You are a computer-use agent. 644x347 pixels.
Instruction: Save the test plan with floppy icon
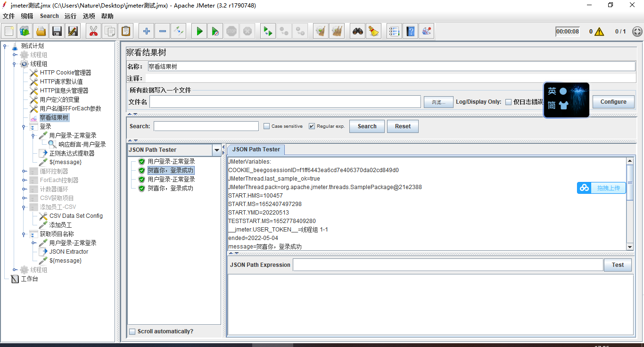click(x=57, y=31)
